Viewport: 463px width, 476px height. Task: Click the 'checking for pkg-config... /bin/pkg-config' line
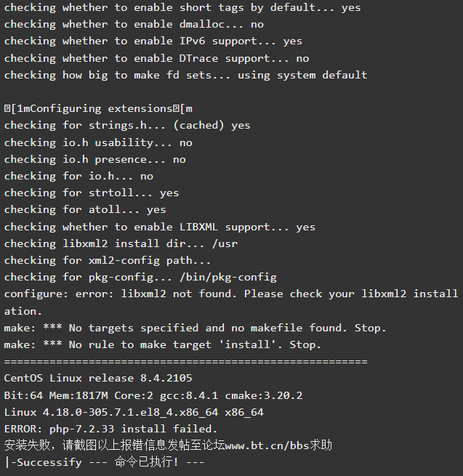point(140,277)
